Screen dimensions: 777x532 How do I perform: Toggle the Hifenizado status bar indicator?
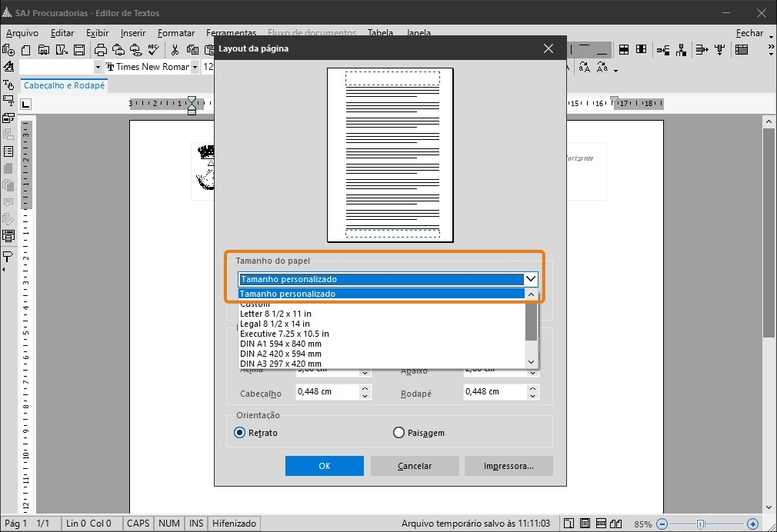pos(234,524)
